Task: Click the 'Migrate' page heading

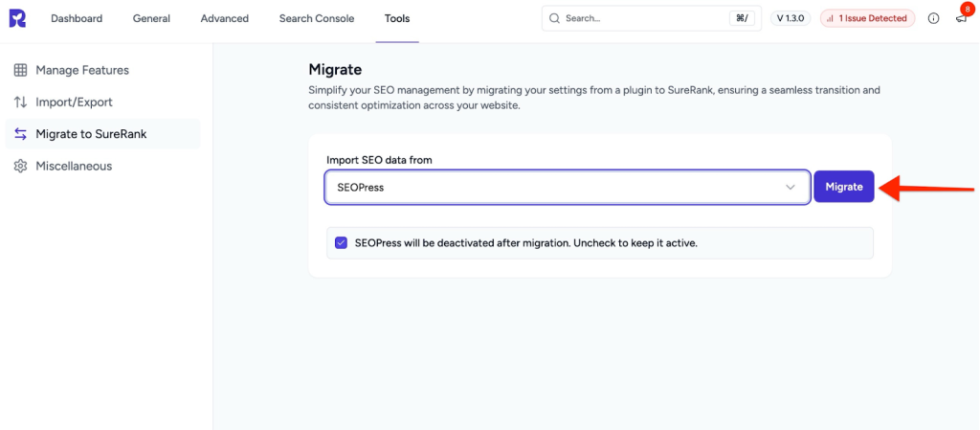Action: pyautogui.click(x=335, y=69)
